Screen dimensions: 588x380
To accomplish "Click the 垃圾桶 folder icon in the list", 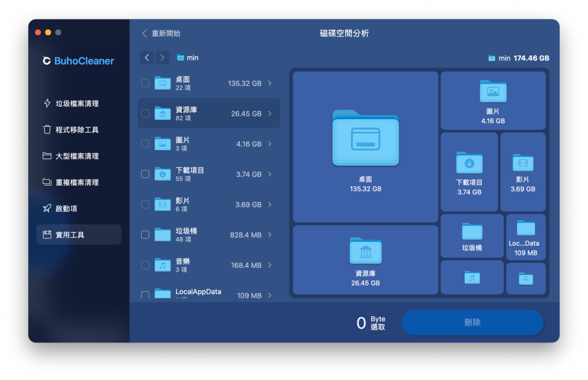I will click(163, 235).
